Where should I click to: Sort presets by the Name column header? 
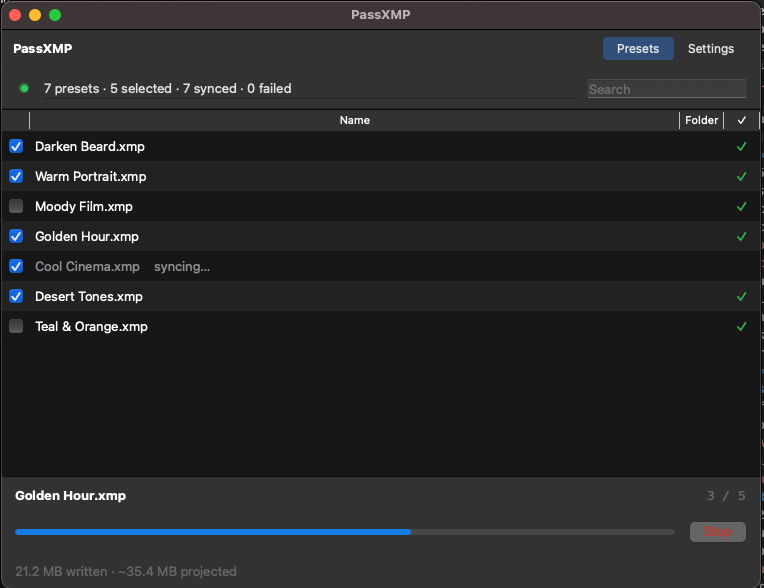[354, 120]
